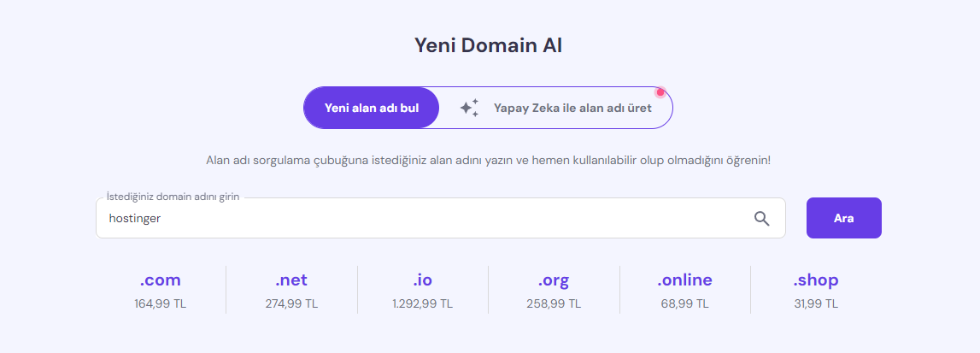The width and height of the screenshot is (980, 353).
Task: Switch to Yapay Zeka ile alan adı üret
Action: click(556, 108)
